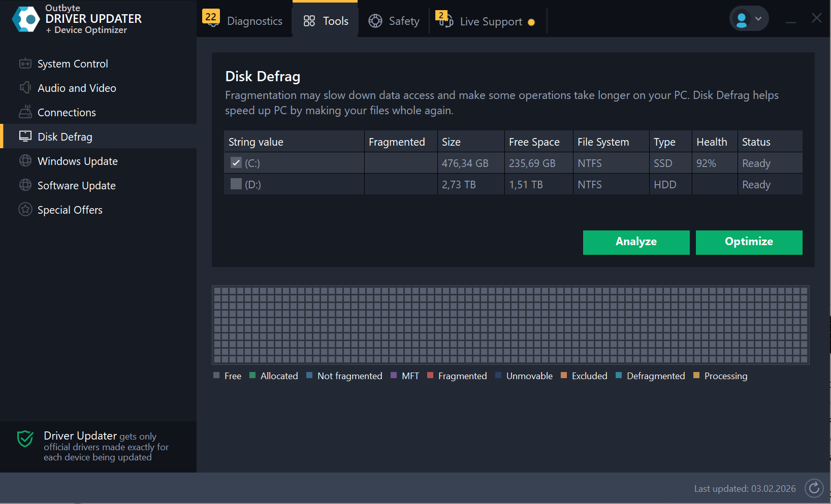Click the refresh icon beside Last updated
Viewport: 831px width, 504px height.
(814, 488)
